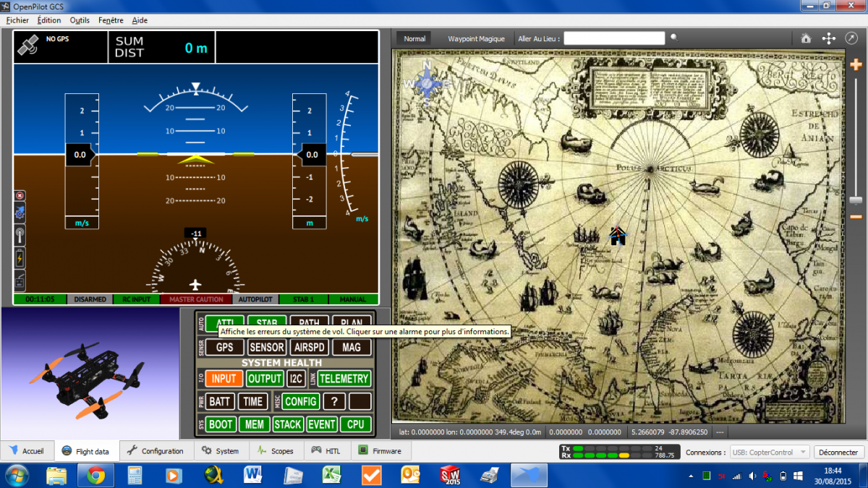Open the Fenêtre menu
Viewport: 868px width, 488px height.
coord(111,20)
